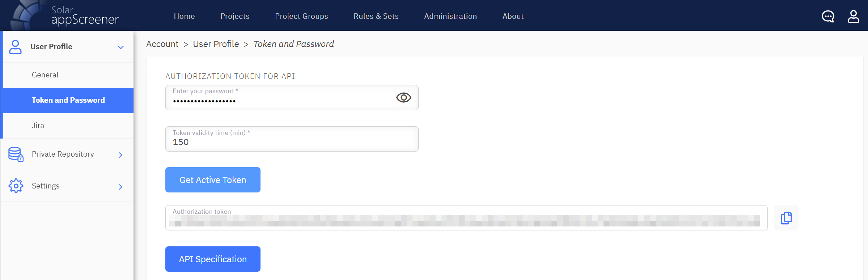This screenshot has width=868, height=280.
Task: Open the user account icon
Action: tap(853, 16)
